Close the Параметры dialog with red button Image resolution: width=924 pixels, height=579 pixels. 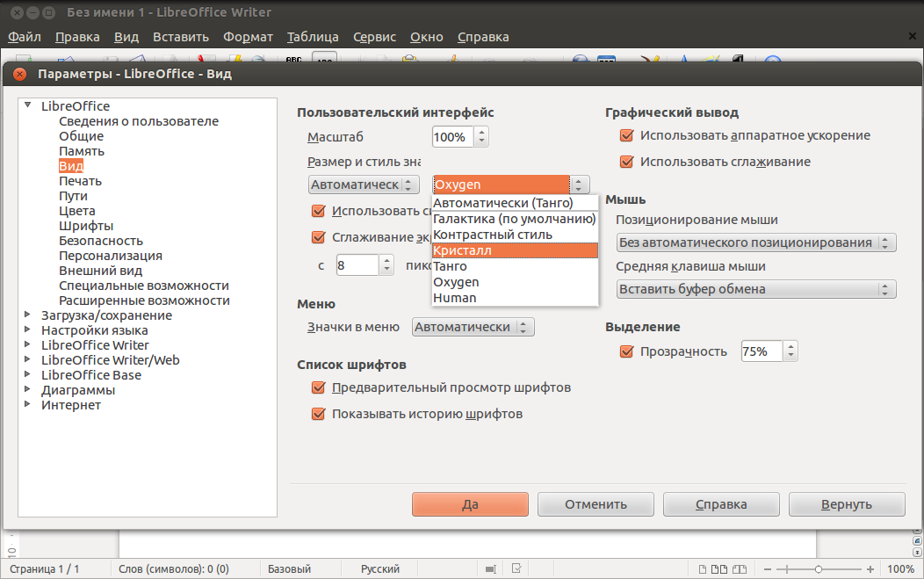tap(20, 74)
